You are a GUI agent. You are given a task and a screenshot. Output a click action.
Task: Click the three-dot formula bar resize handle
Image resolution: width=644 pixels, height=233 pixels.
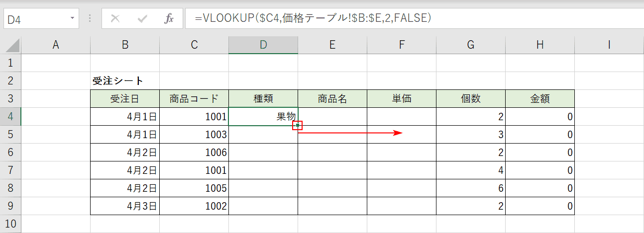click(90, 19)
